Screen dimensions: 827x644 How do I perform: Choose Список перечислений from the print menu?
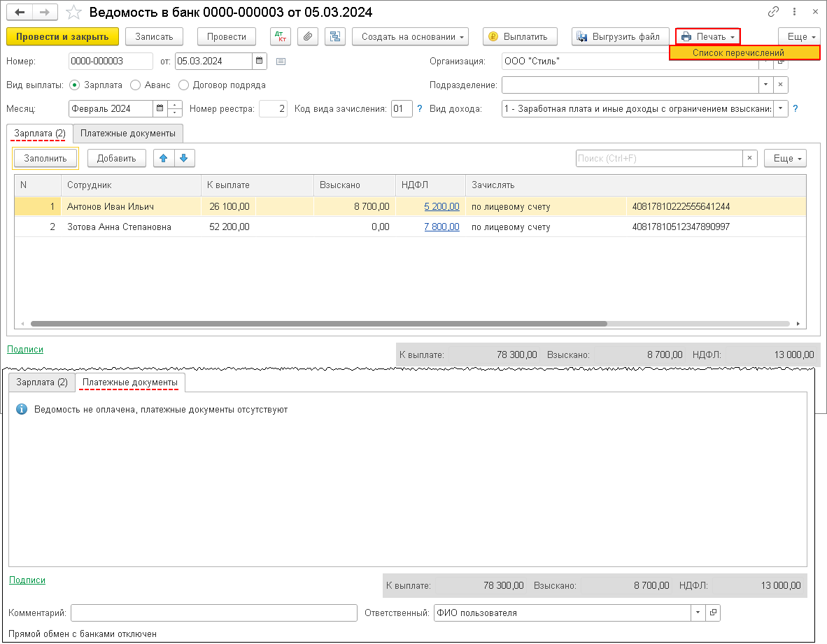coord(744,52)
